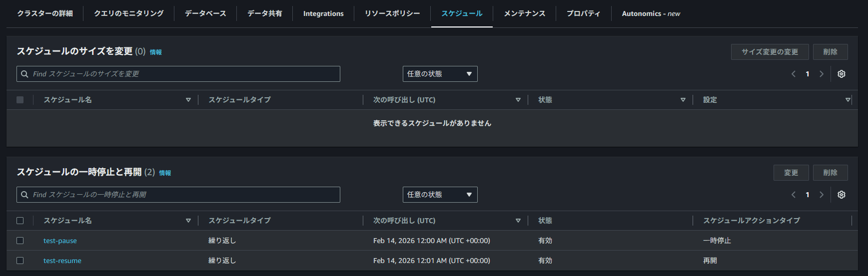Sort resize table by スケジュール名 arrow
868x276 pixels.
tap(188, 100)
